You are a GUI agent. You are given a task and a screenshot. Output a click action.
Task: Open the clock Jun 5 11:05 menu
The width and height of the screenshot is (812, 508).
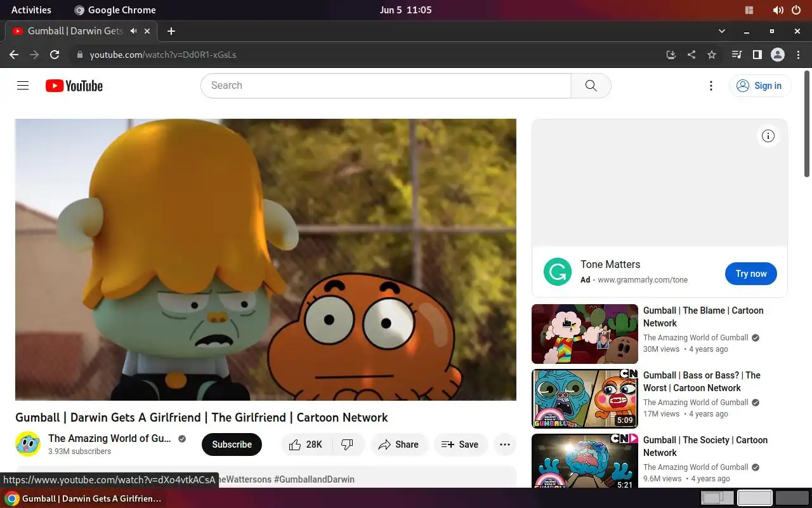point(406,10)
